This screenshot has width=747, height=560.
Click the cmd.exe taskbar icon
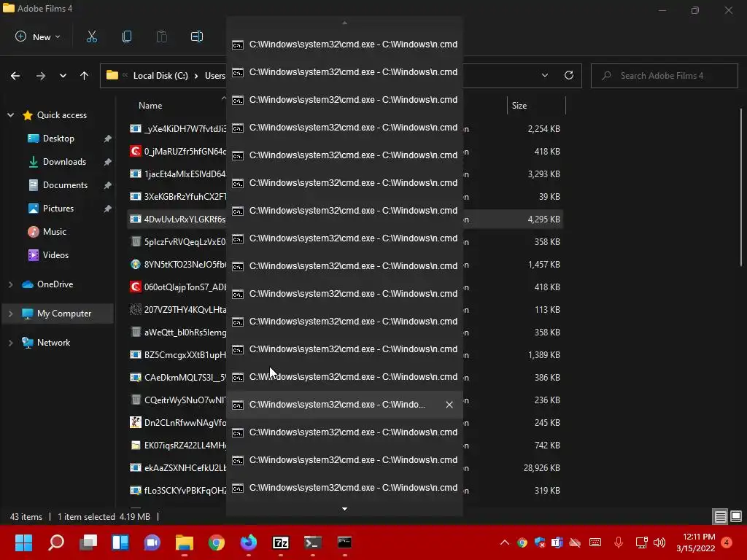click(344, 542)
